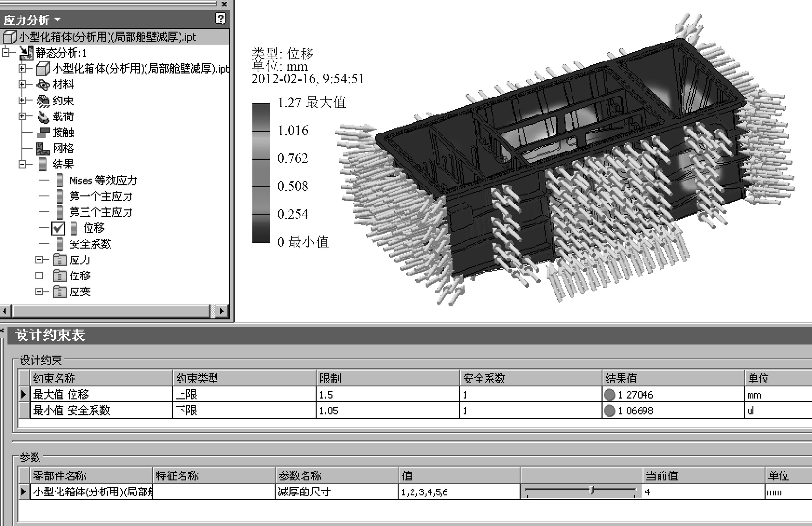The width and height of the screenshot is (812, 526).
Task: Click the browser horizontal scrollbar right arrow
Action: pyautogui.click(x=221, y=311)
